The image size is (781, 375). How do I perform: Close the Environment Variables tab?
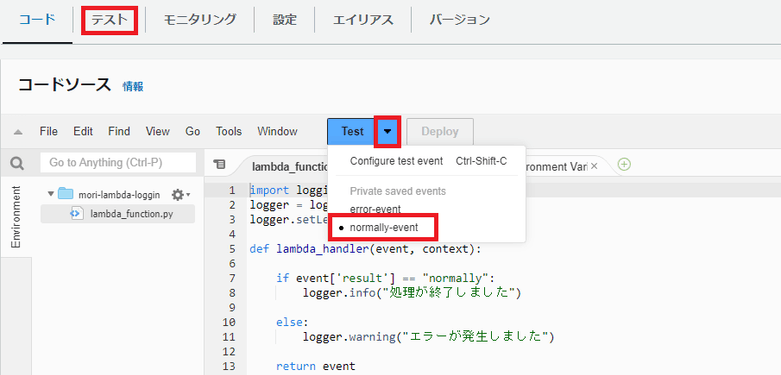594,166
